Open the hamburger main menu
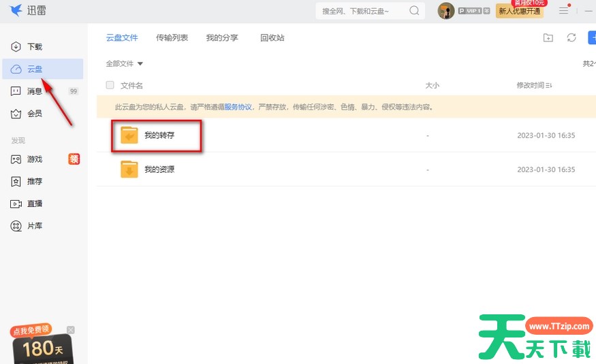596x364 pixels. [x=563, y=11]
